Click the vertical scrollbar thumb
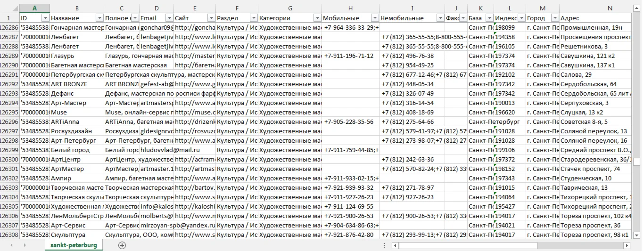 pyautogui.click(x=636, y=162)
